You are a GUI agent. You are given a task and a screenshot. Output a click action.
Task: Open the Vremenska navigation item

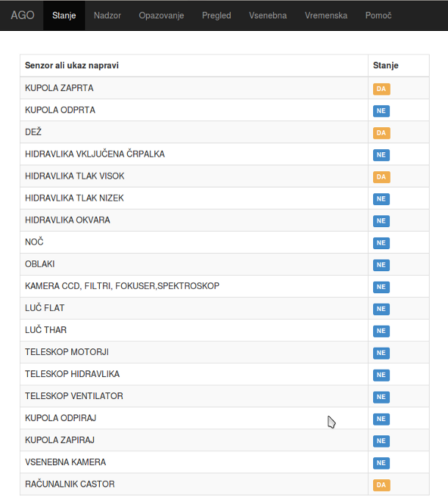[x=326, y=15]
